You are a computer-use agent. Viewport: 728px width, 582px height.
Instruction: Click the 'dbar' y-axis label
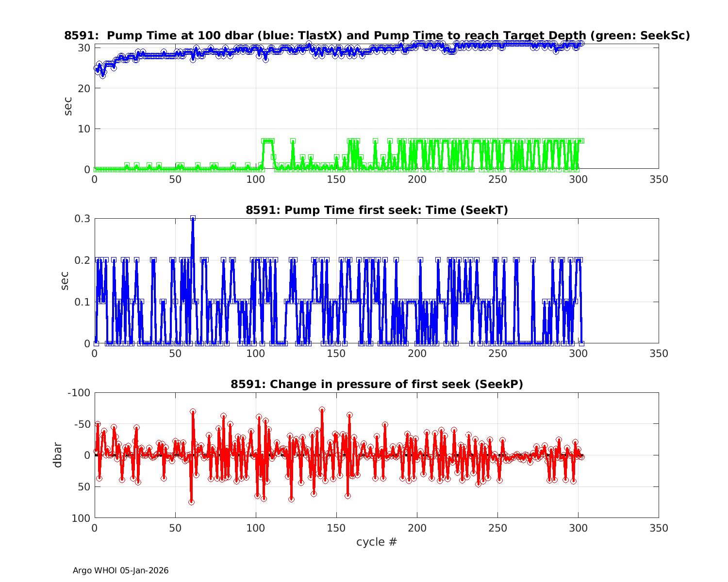(58, 454)
